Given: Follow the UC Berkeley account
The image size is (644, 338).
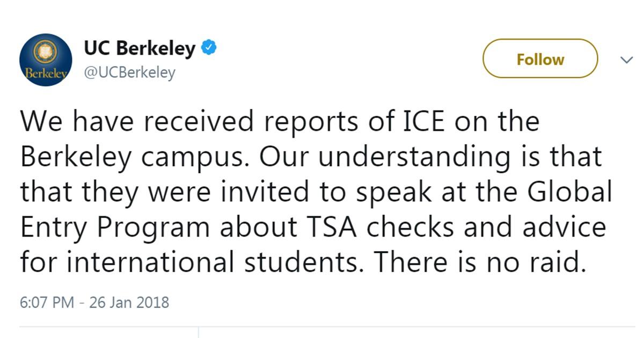Looking at the screenshot, I should click(540, 59).
